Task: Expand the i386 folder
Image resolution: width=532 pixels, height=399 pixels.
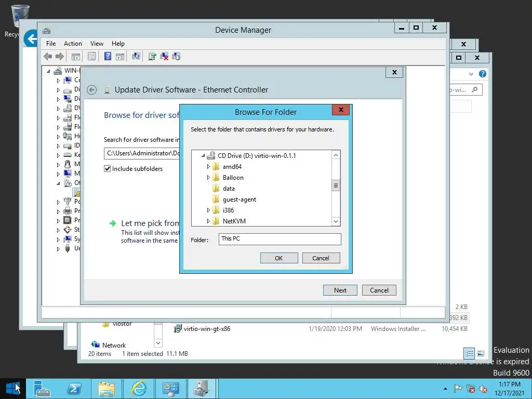Action: (x=208, y=210)
